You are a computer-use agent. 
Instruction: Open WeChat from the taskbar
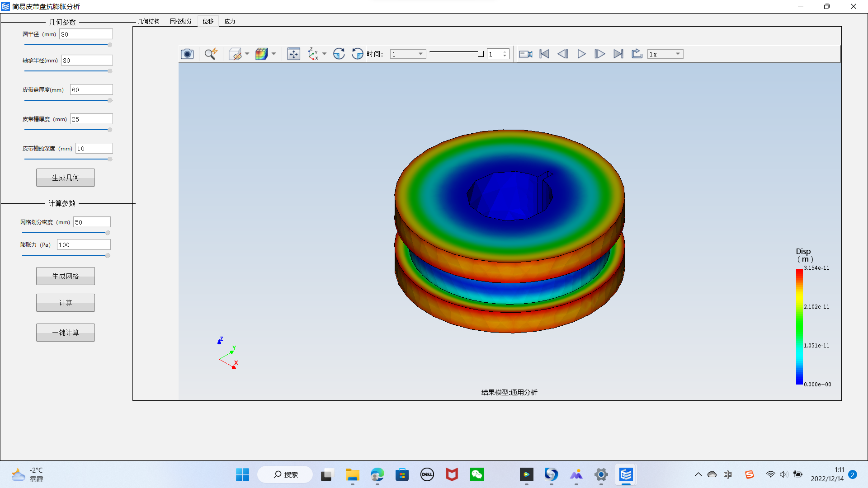pyautogui.click(x=477, y=474)
